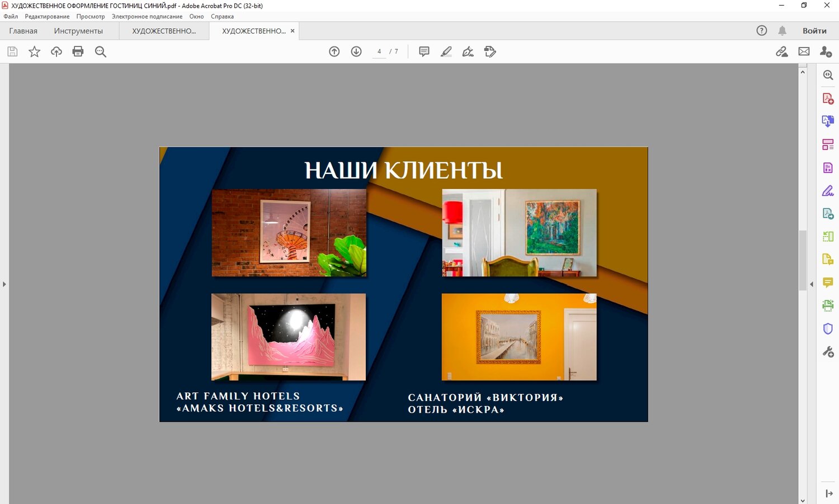Screen dimensions: 839x504
Task: Select the highlight text pen tool
Action: [x=446, y=51]
